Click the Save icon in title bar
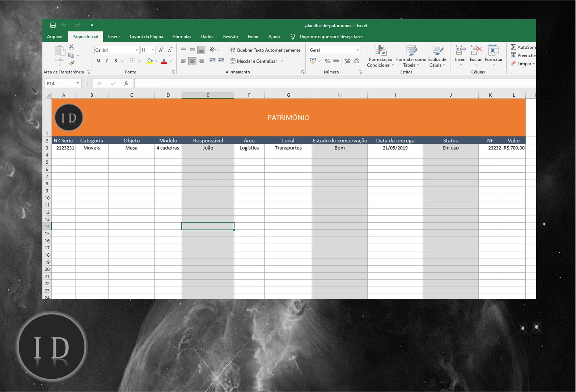Screen dimensions: 576x392 point(53,25)
